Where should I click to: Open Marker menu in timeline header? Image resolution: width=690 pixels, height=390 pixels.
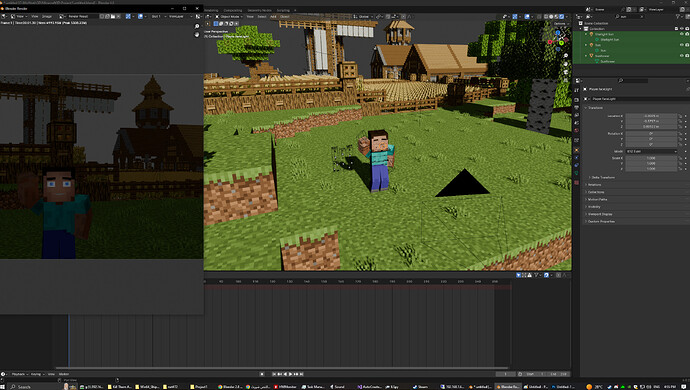point(64,374)
